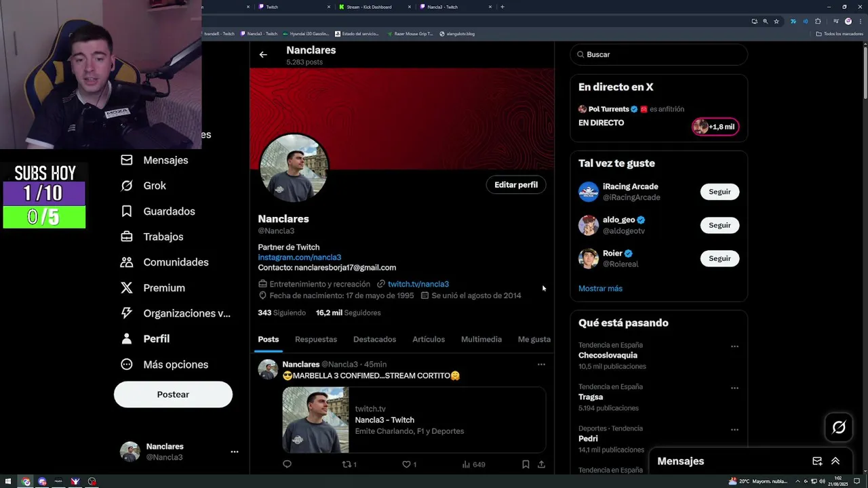The width and height of the screenshot is (868, 488).
Task: Open the twitch.tv/nancla3 link
Action: click(x=418, y=284)
